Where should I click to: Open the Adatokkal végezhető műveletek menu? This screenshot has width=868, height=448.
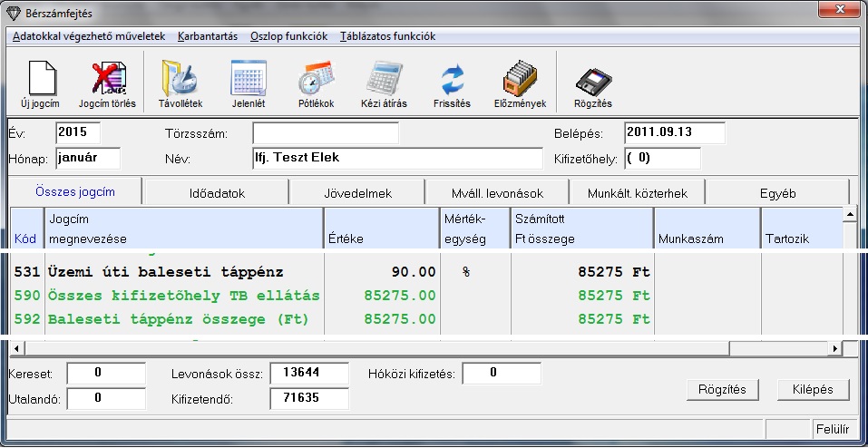pyautogui.click(x=89, y=36)
